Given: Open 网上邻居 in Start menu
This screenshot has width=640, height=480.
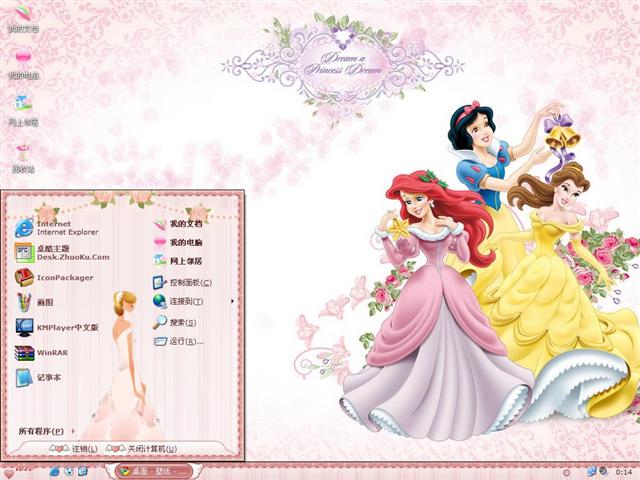Looking at the screenshot, I should point(178,261).
